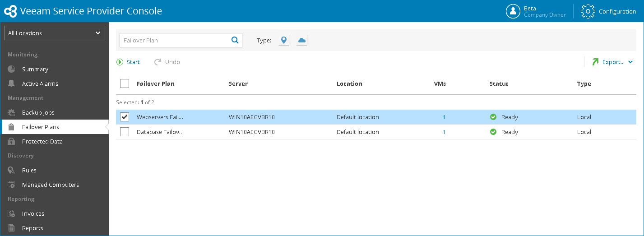644x236 pixels.
Task: Focus the Failover Plan search field
Action: click(x=174, y=40)
